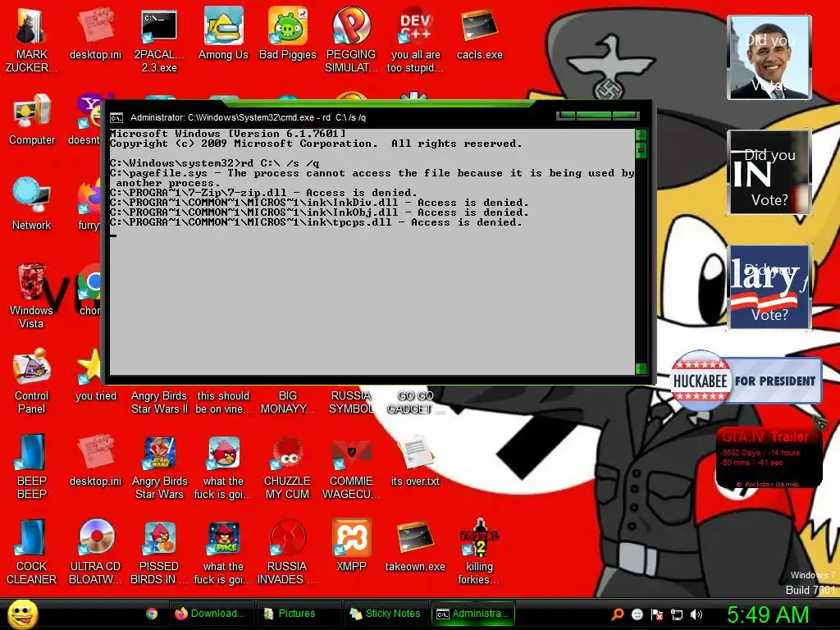The width and height of the screenshot is (840, 630).
Task: Click the cmd window title bar text
Action: pos(249,117)
